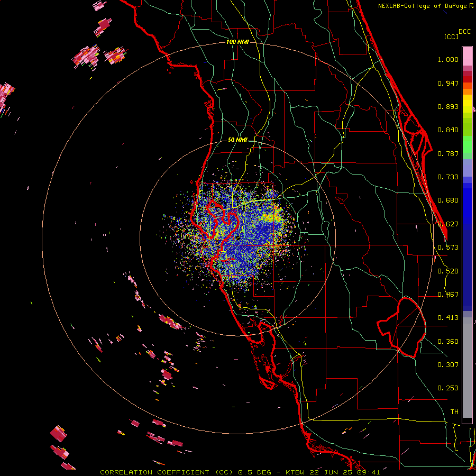Screen dimensions: 476x476
Task: Click the 0.520 scale value
Action: pos(448,271)
